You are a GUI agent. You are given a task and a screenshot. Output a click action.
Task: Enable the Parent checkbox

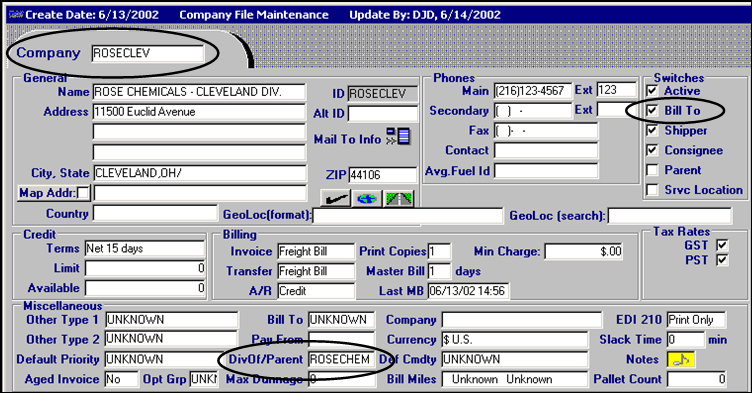click(652, 170)
